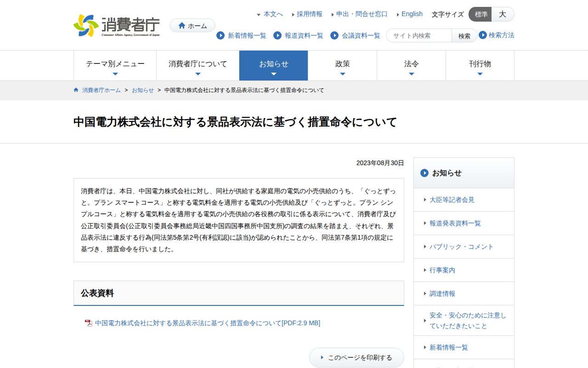The image size is (588, 368).
Task: Set text size to 大
Action: [503, 14]
